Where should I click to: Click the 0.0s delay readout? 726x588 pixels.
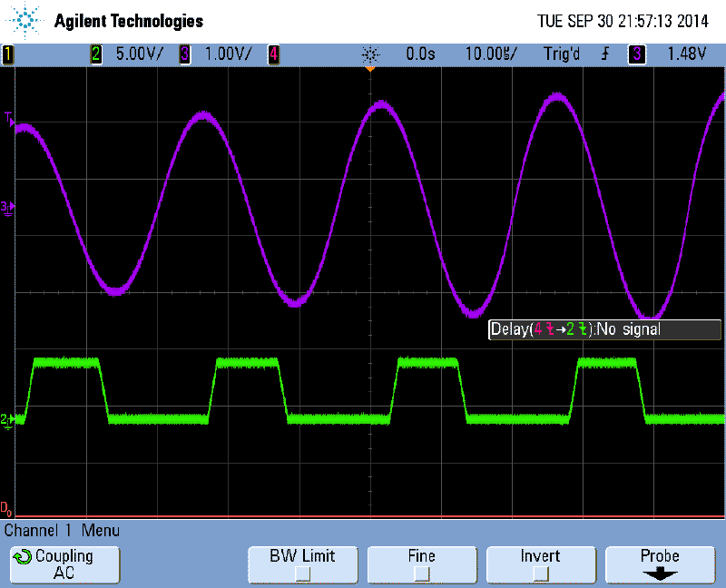click(420, 54)
